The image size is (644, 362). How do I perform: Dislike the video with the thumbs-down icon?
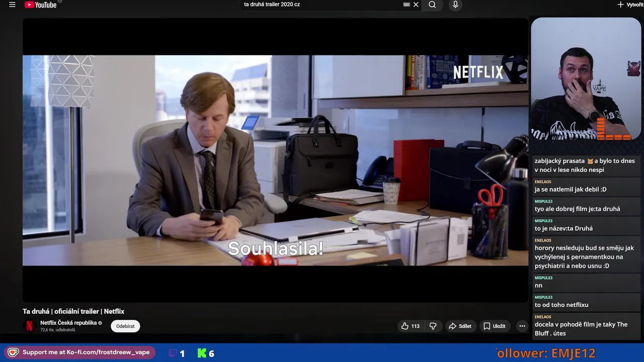coord(433,326)
